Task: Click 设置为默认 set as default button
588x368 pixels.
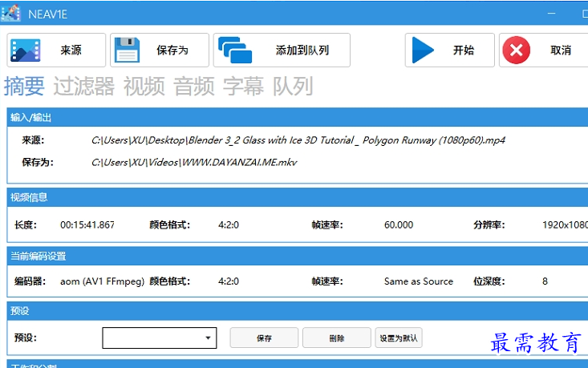Action: pyautogui.click(x=398, y=338)
